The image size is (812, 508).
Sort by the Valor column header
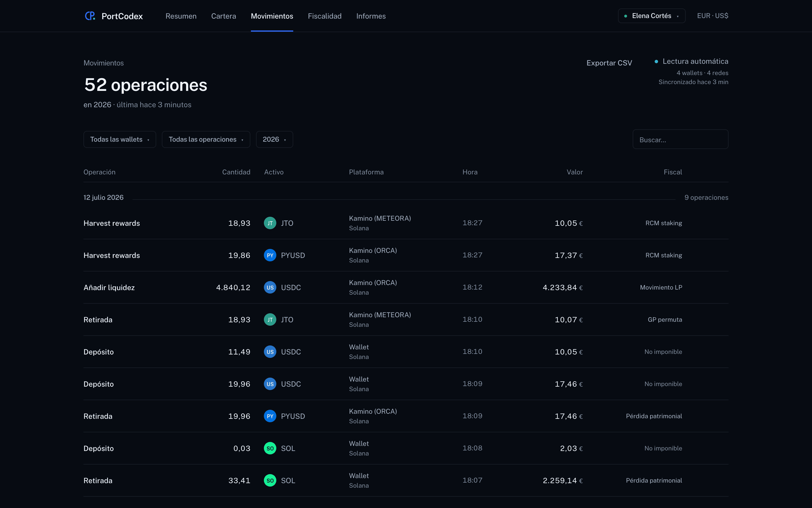tap(575, 172)
